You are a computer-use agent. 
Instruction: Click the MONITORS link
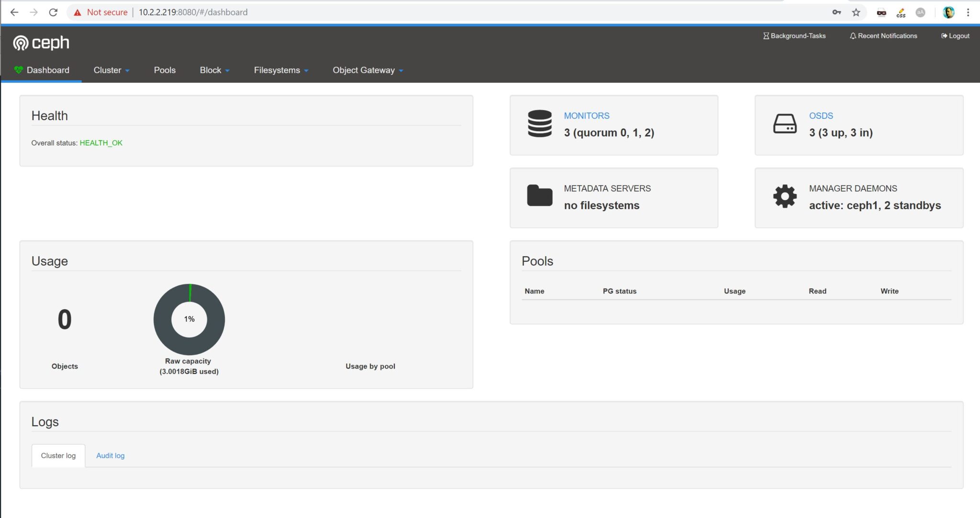[587, 115]
